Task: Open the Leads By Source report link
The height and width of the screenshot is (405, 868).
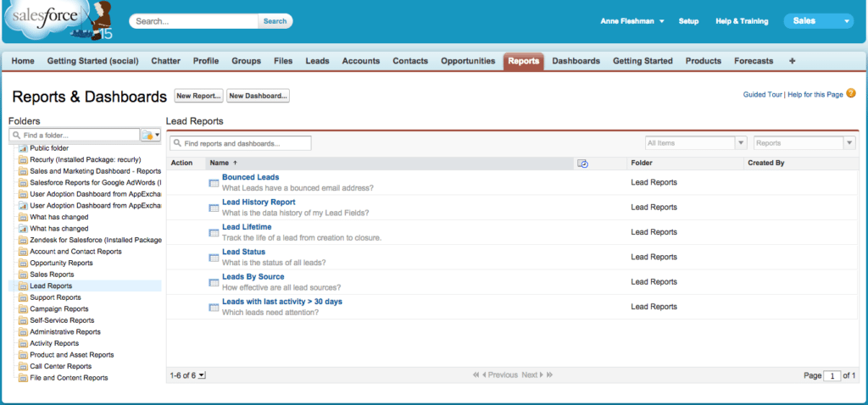Action: pos(253,277)
